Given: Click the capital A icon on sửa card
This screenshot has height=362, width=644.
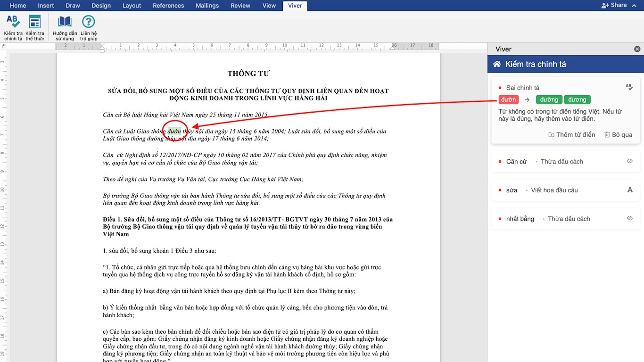Looking at the screenshot, I should click(x=630, y=190).
